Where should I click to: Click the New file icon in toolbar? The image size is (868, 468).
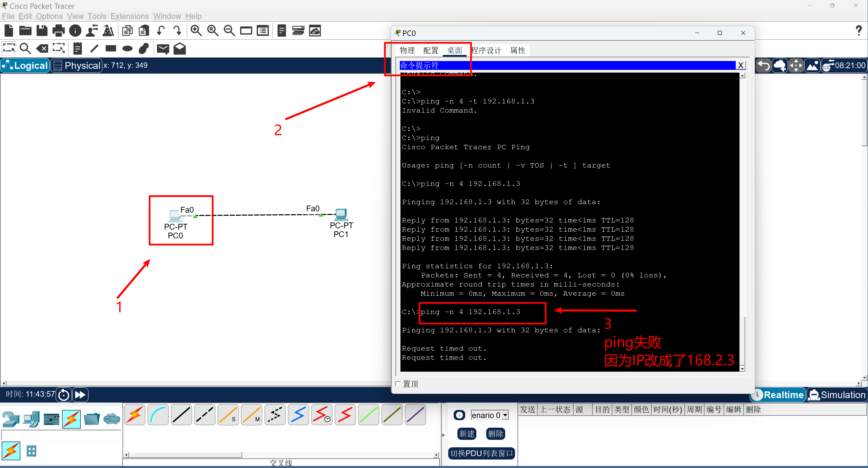click(x=9, y=31)
